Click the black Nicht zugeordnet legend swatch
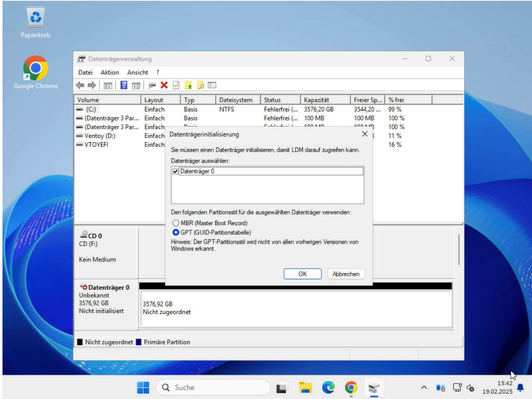This screenshot has width=532, height=399. [x=80, y=342]
